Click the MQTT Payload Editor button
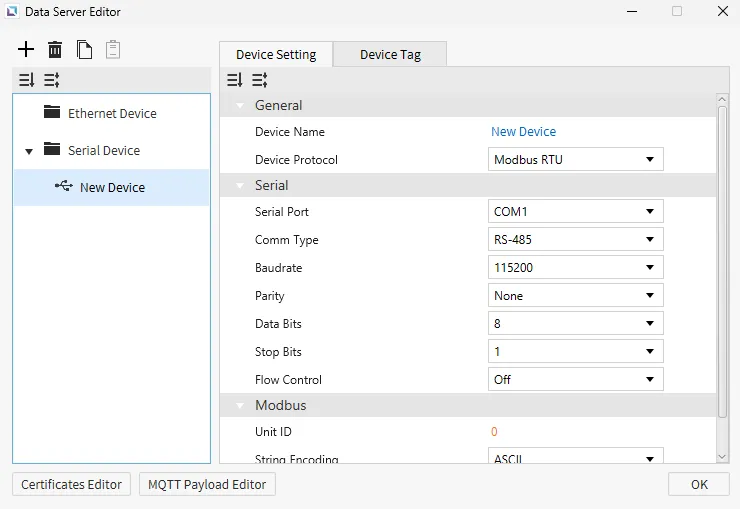The width and height of the screenshot is (740, 509). point(207,484)
